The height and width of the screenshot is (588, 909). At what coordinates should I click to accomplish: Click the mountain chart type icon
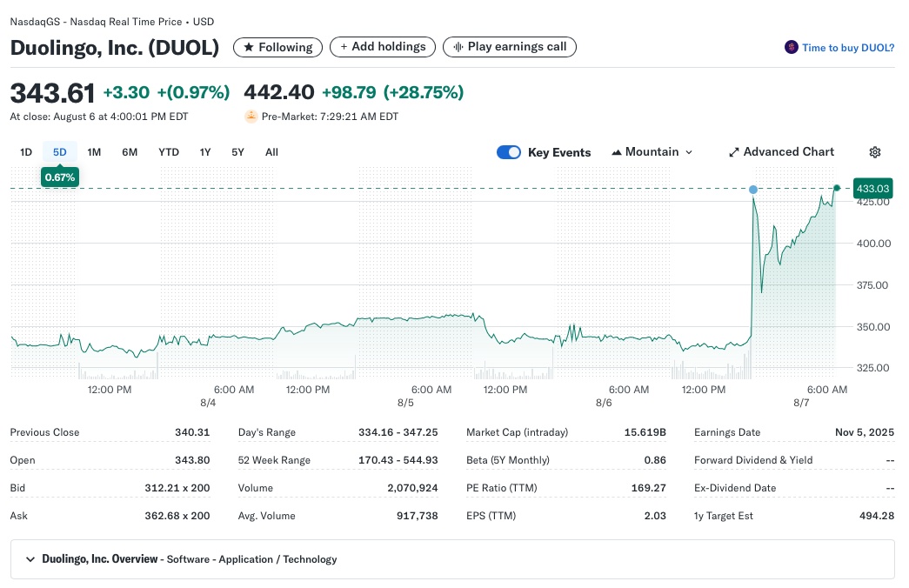coord(617,152)
